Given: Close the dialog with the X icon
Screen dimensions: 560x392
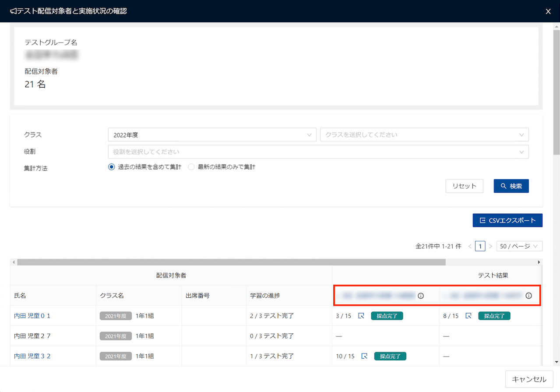Looking at the screenshot, I should point(548,11).
